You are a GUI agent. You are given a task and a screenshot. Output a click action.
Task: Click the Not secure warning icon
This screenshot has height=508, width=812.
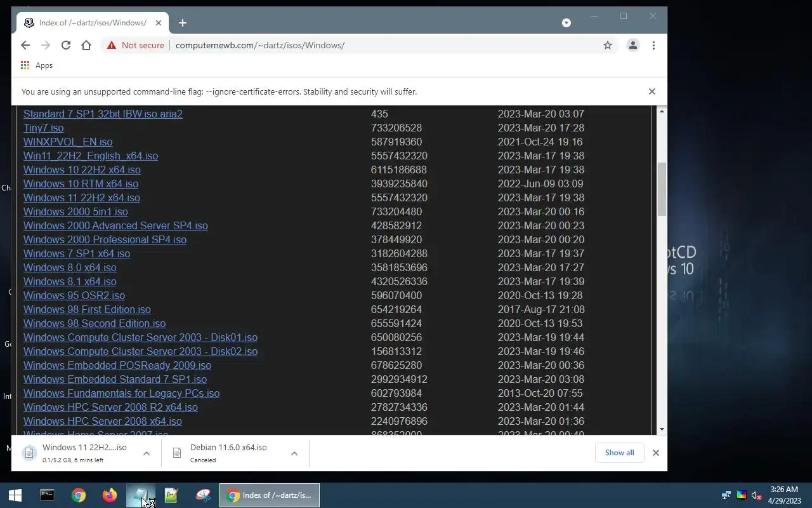(x=112, y=45)
